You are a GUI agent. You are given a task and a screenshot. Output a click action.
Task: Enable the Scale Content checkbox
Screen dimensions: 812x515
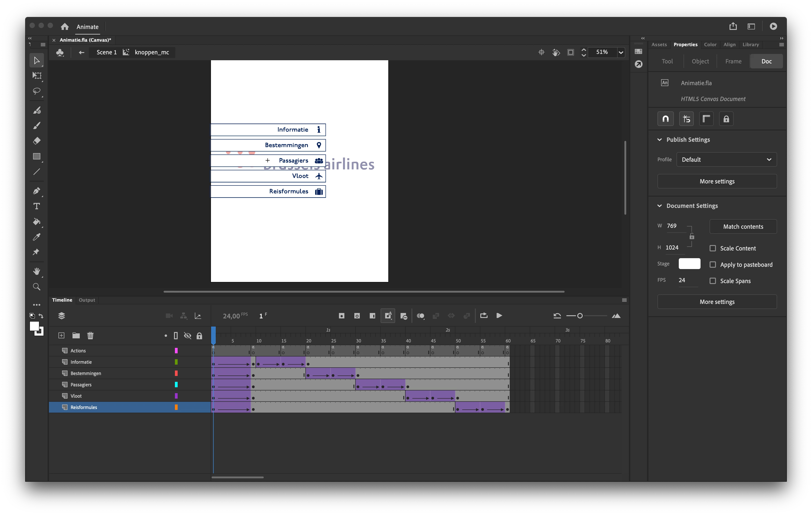point(713,248)
